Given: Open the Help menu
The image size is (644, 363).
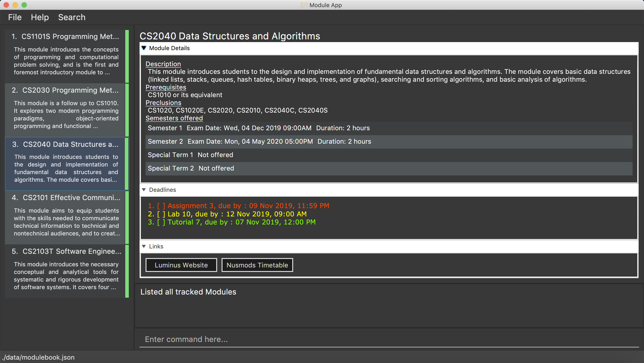Looking at the screenshot, I should 40,17.
